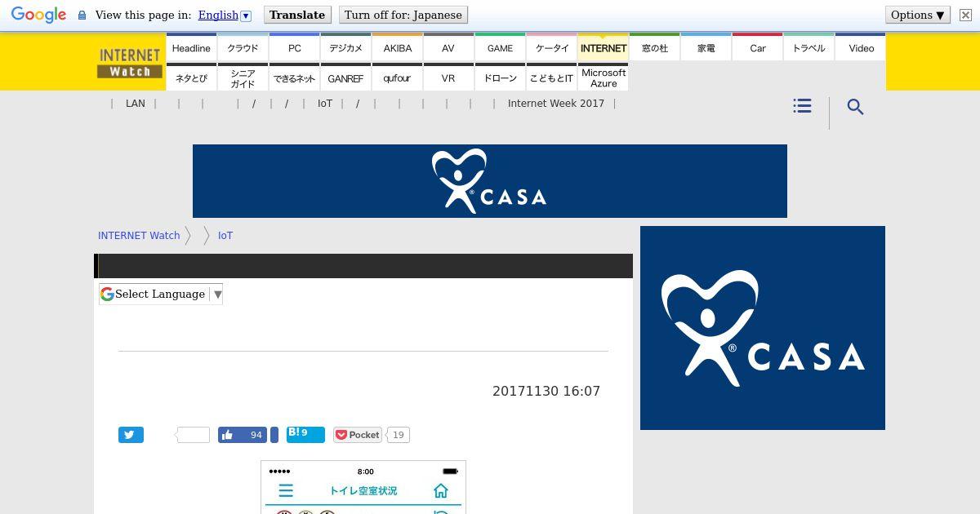Save the article to Pocket
Screen dimensions: 980x514
click(358, 435)
